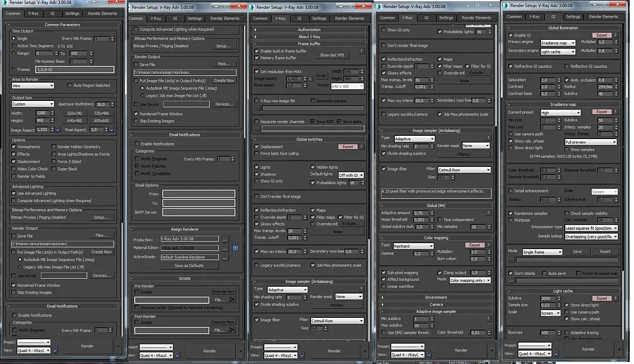634x364 pixels.
Task: Choose the 320x240 output size button
Action: pyautogui.click(x=74, y=113)
